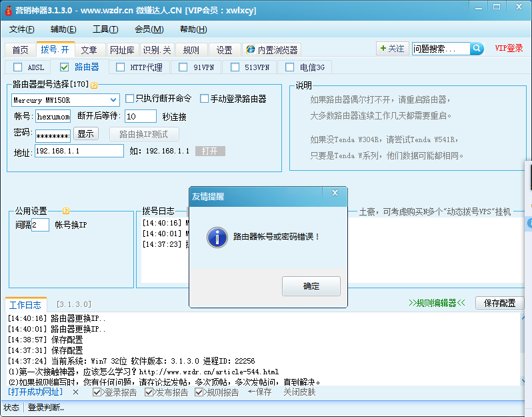The image size is (532, 417).
Task: Click the article-544.html URL in log
Action: (x=209, y=372)
